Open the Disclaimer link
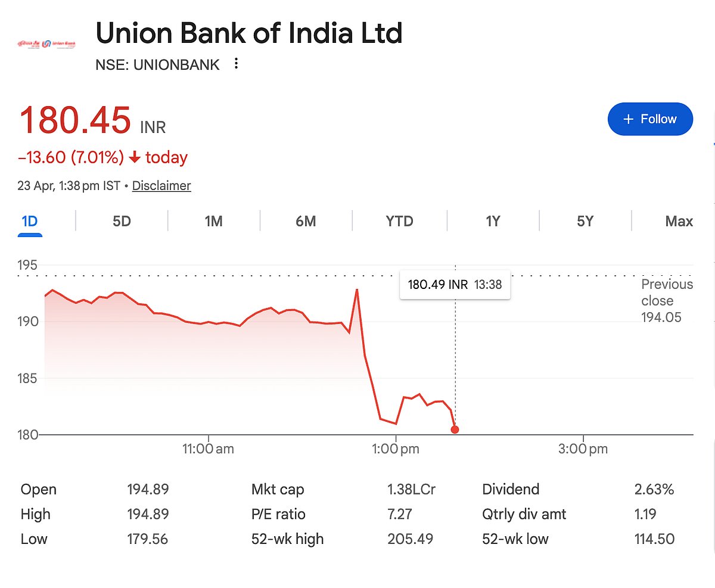Viewport: 715px width, 588px height. [x=161, y=186]
